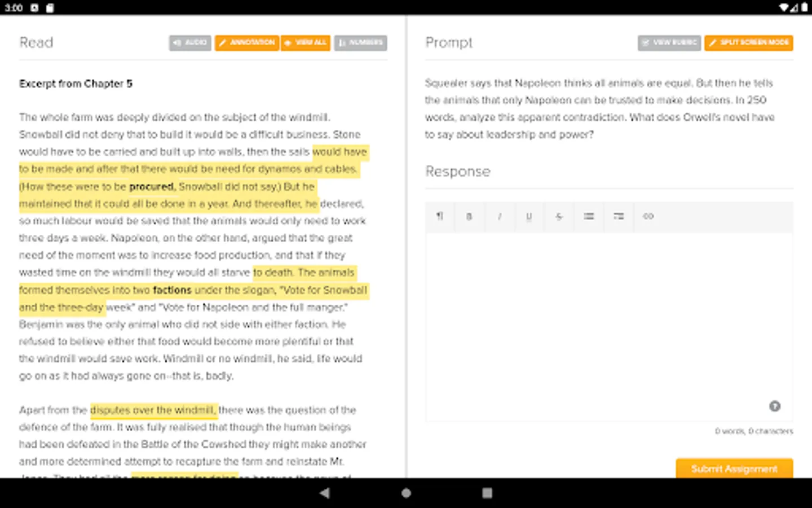Insert a list using the list icon
Viewport: 812px width, 508px height.
(589, 216)
